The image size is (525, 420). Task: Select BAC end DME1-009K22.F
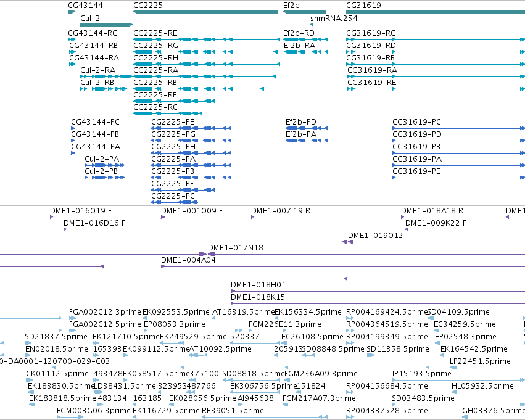pyautogui.click(x=407, y=229)
